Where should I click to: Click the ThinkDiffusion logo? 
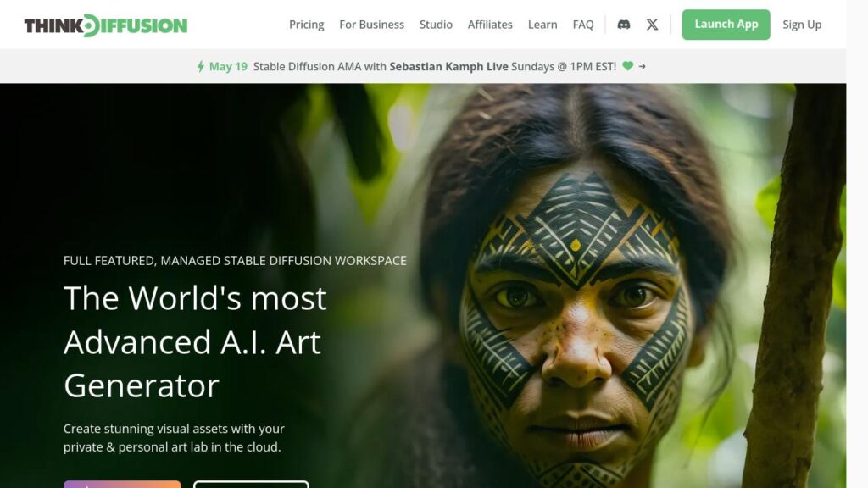(x=106, y=25)
